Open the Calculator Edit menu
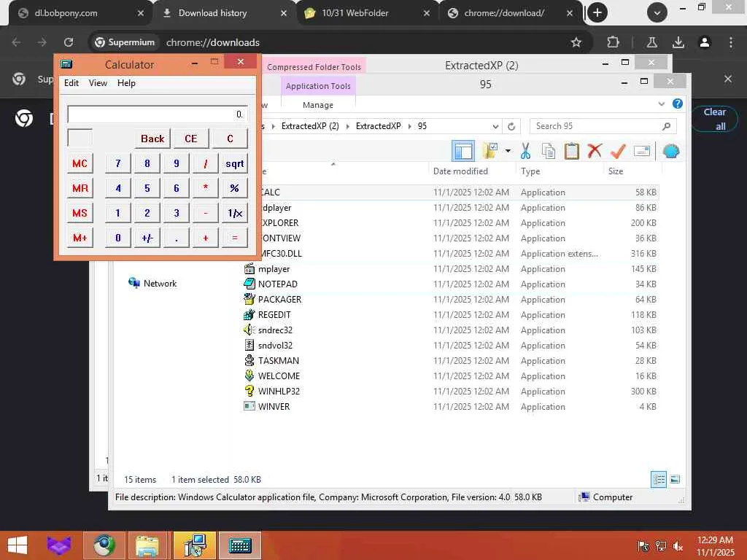This screenshot has height=560, width=747. (71, 83)
